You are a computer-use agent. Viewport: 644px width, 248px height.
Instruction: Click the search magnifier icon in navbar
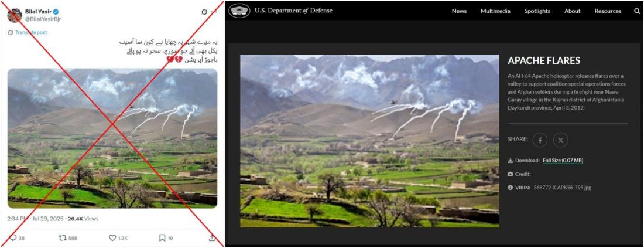click(637, 11)
